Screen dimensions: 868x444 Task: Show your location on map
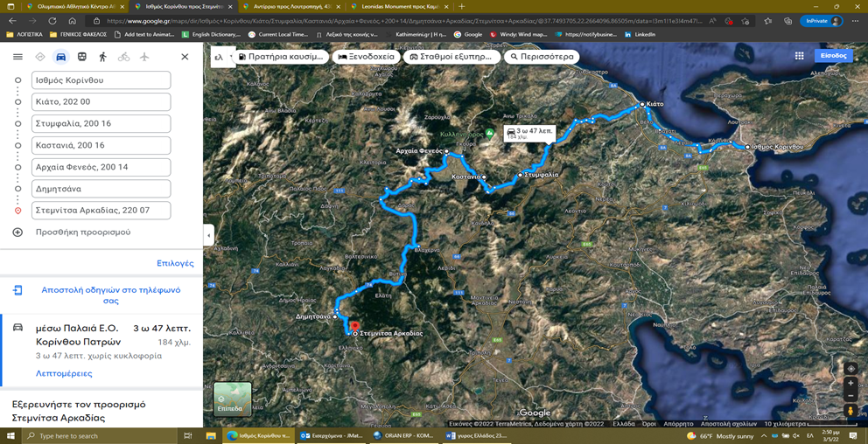pyautogui.click(x=850, y=369)
